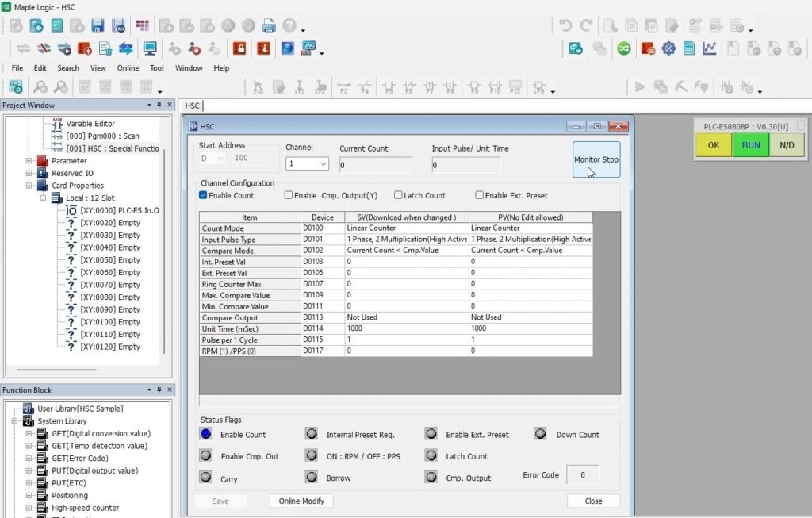The image size is (812, 518).
Task: Click the computer monitor icon in second toolbar
Action: coord(150,48)
